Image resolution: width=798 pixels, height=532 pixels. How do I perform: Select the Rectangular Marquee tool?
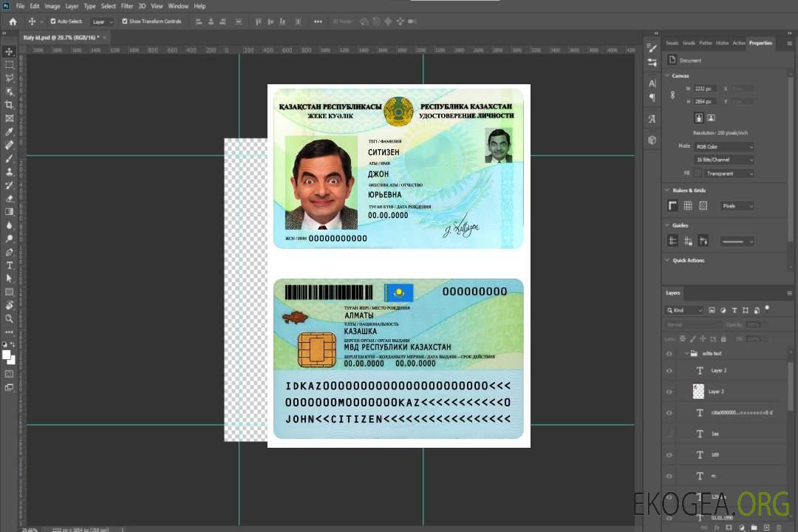9,65
